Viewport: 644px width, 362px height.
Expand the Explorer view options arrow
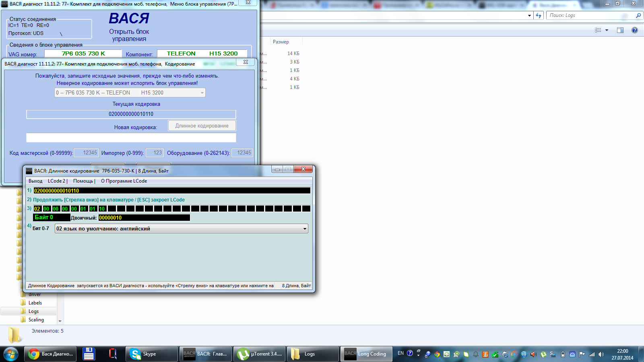607,30
